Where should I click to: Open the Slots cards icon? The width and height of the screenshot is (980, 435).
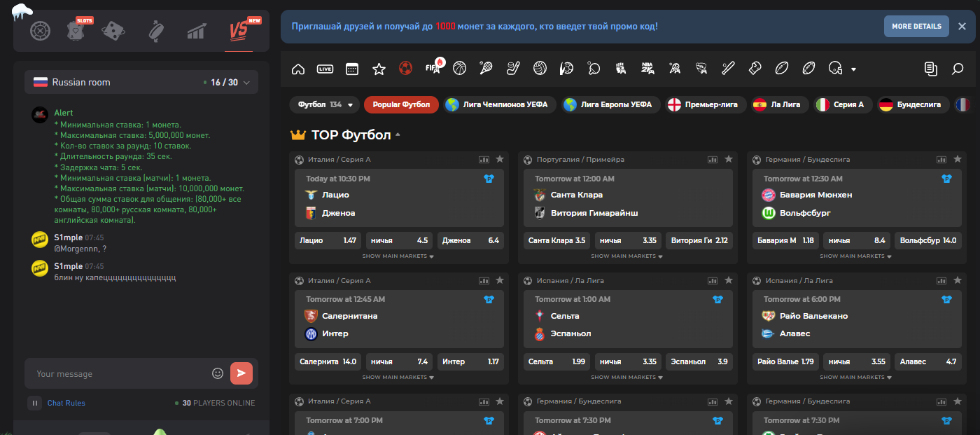(x=76, y=31)
